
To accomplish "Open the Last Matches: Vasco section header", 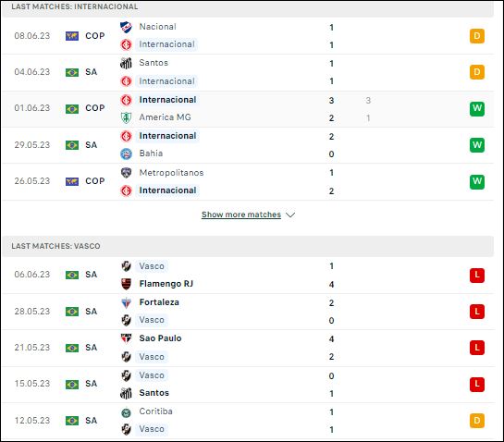I will click(x=248, y=246).
